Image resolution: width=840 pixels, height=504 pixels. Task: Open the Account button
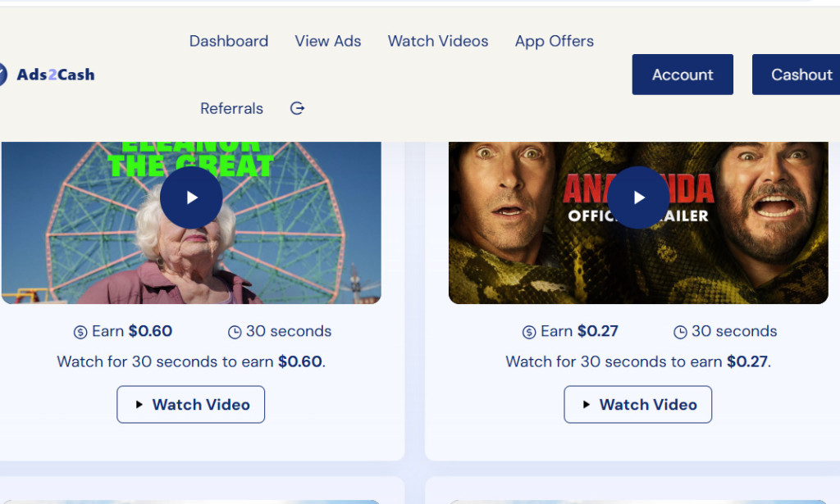(682, 74)
